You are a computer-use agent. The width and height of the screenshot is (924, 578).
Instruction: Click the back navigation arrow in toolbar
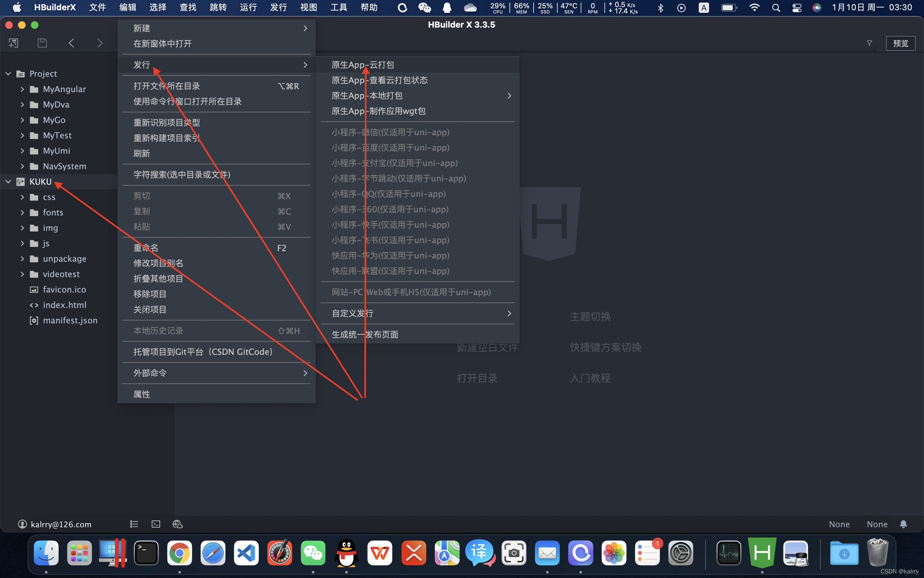coord(72,43)
